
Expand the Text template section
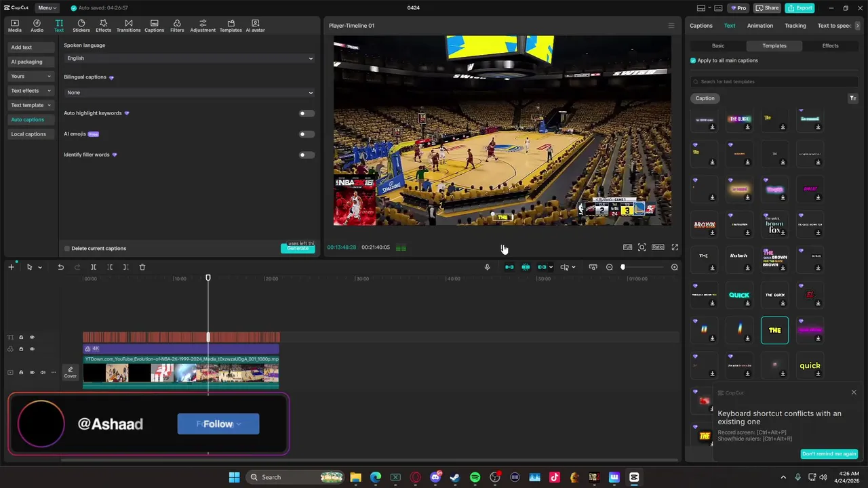pos(31,105)
